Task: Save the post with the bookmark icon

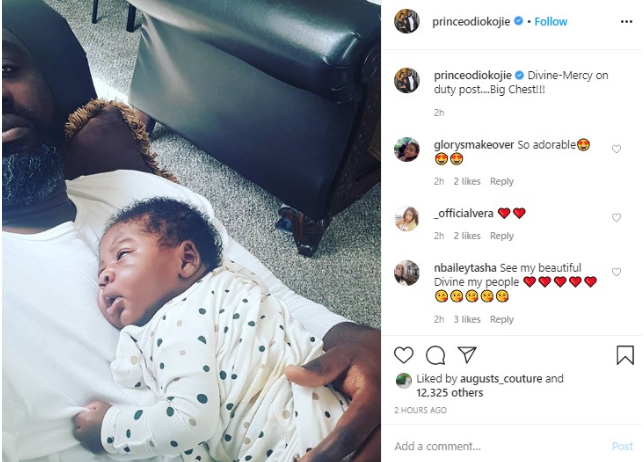Action: [625, 355]
